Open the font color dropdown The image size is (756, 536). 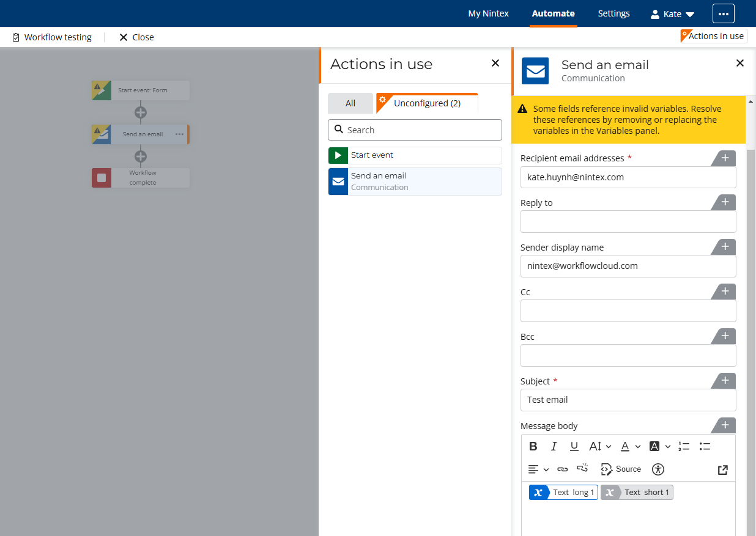click(x=631, y=446)
